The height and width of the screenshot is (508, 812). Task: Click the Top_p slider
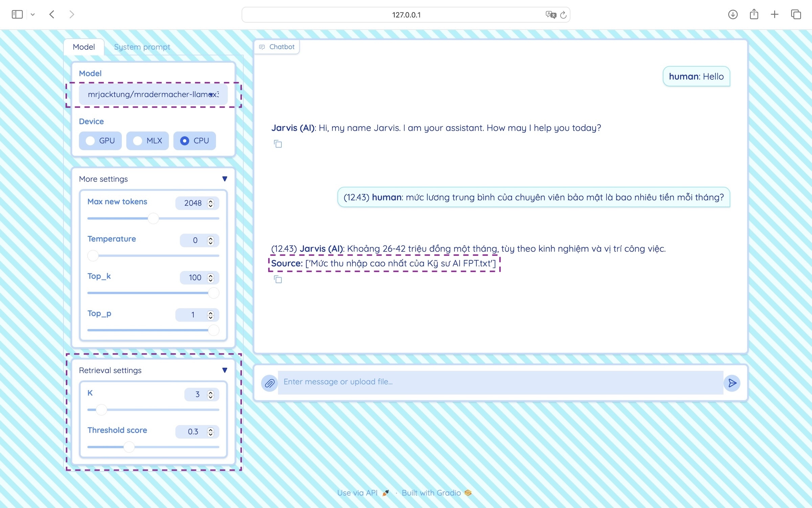tap(153, 330)
